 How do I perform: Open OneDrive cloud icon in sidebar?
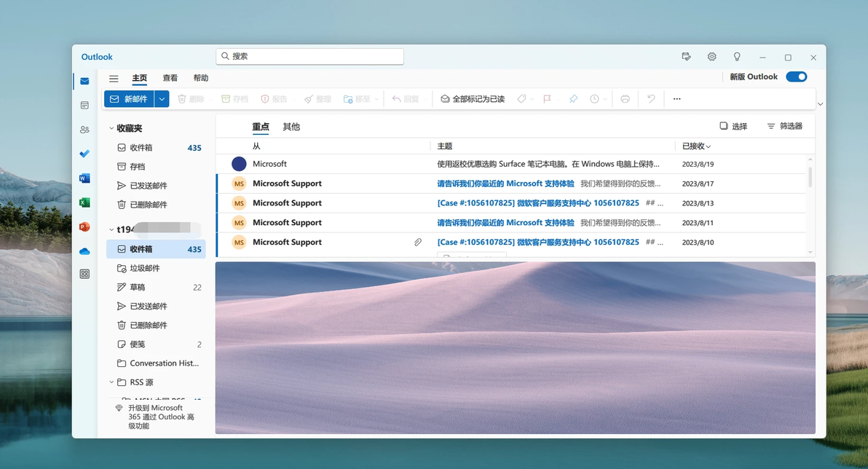84,251
